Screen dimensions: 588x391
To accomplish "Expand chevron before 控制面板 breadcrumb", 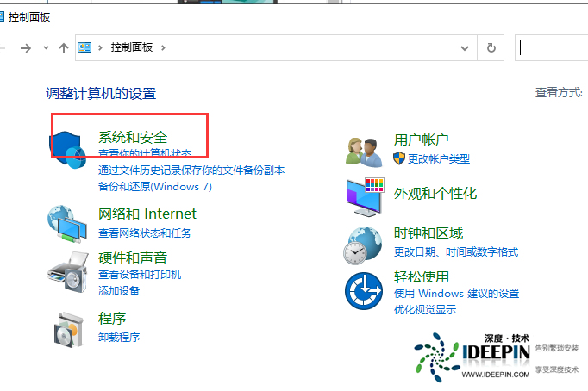I will pos(100,47).
